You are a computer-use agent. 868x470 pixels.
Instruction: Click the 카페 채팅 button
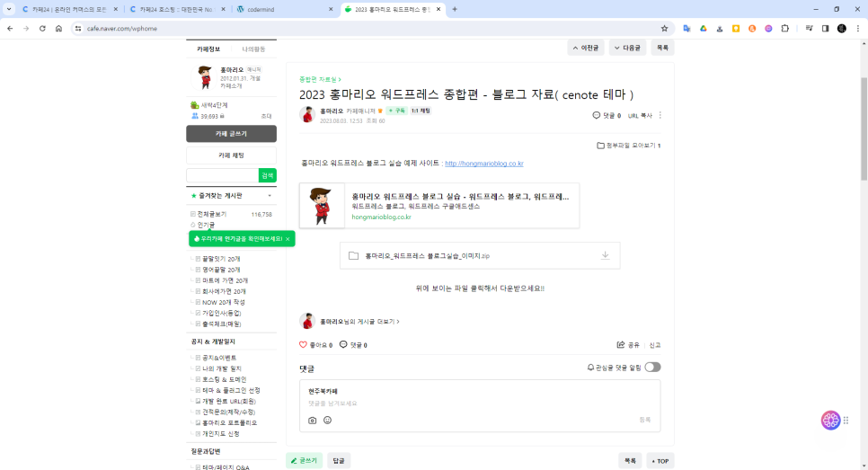[x=232, y=155]
